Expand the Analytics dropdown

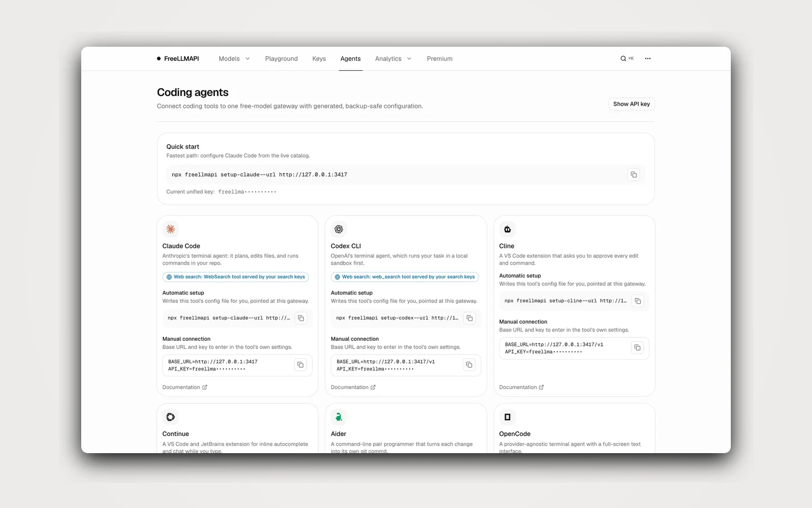tap(393, 59)
